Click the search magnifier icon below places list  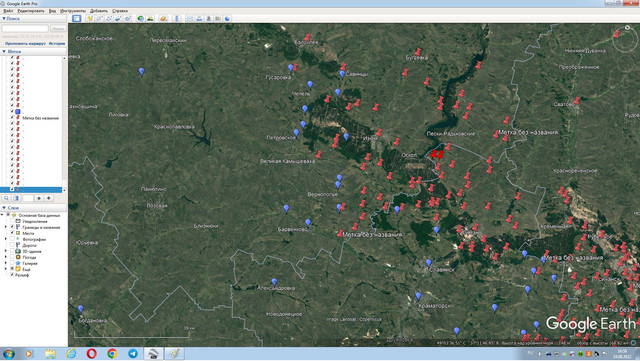[6, 198]
